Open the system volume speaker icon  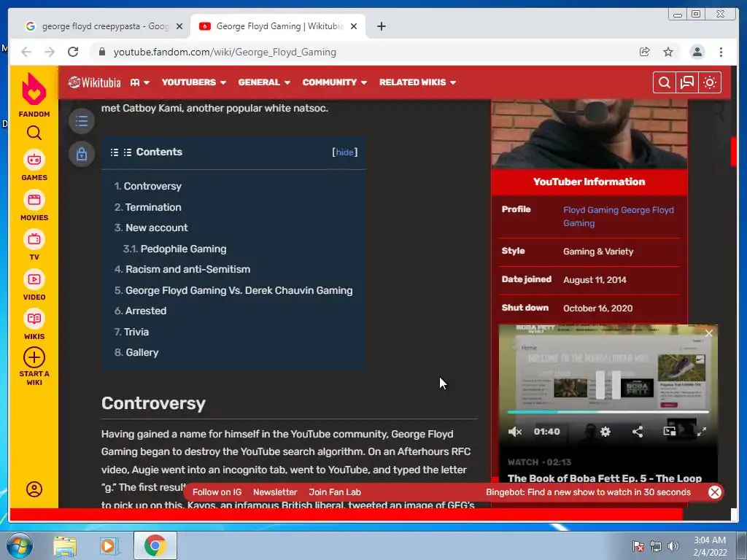[x=673, y=546]
